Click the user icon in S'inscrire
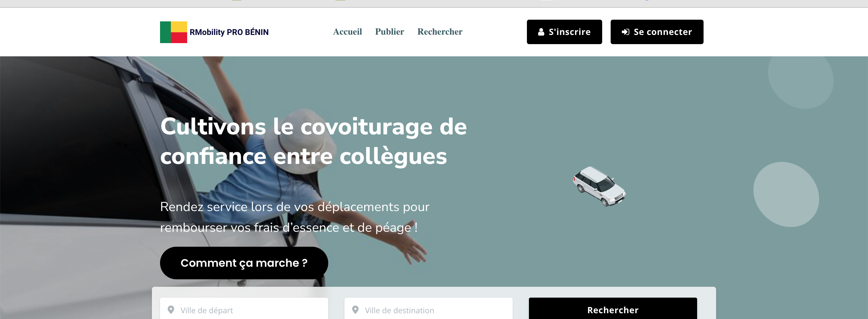The width and height of the screenshot is (868, 319). 541,32
